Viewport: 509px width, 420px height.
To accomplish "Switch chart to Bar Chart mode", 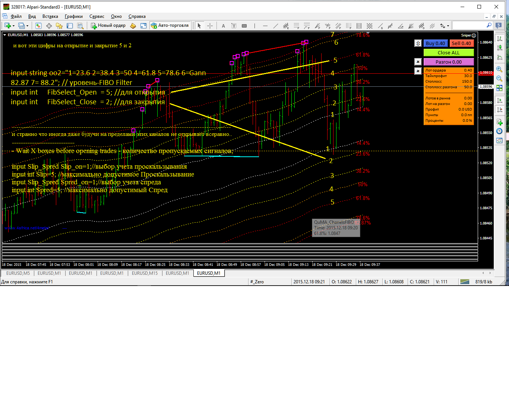I will 499,39.
